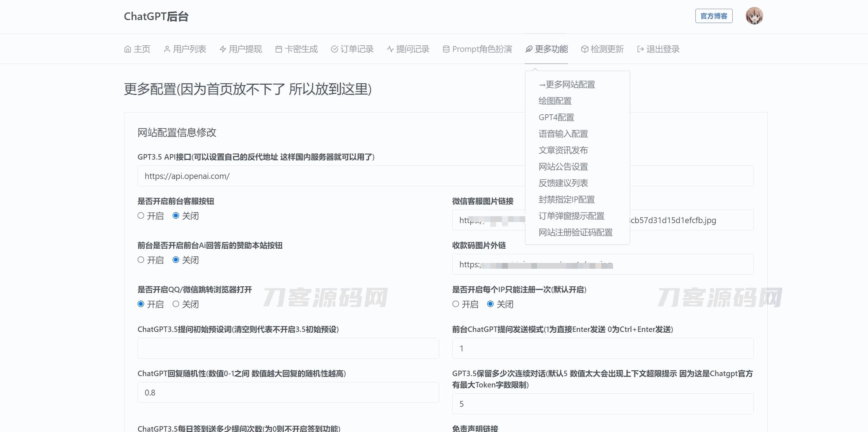Select 开启 for 每个IP只能注册一次

456,304
